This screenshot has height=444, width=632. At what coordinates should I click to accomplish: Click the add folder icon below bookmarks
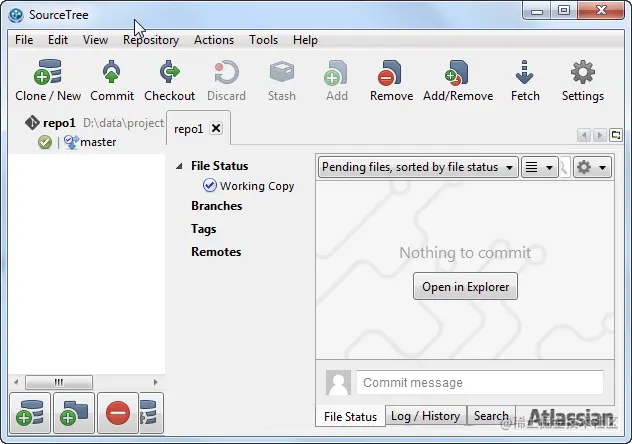click(74, 413)
